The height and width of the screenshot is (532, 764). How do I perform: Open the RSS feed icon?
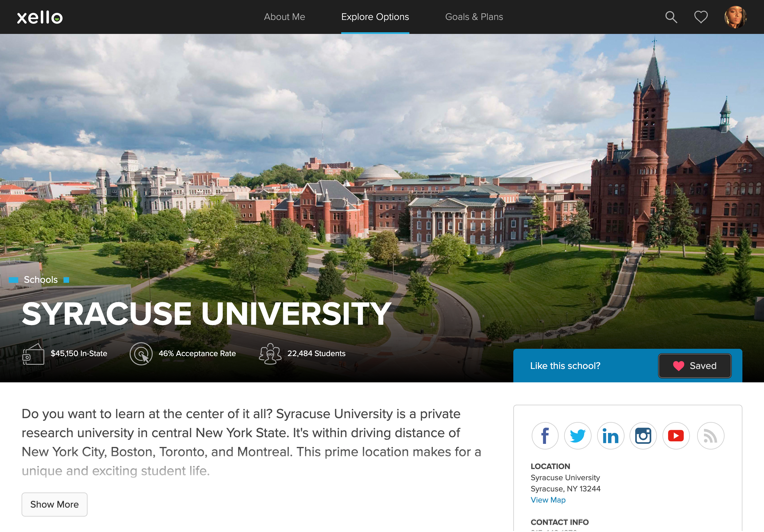point(710,436)
